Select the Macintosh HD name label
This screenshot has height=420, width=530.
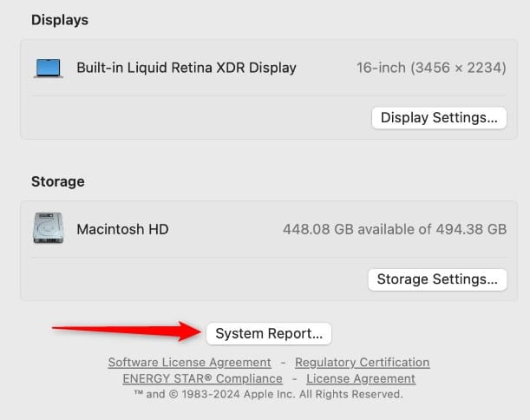(122, 230)
